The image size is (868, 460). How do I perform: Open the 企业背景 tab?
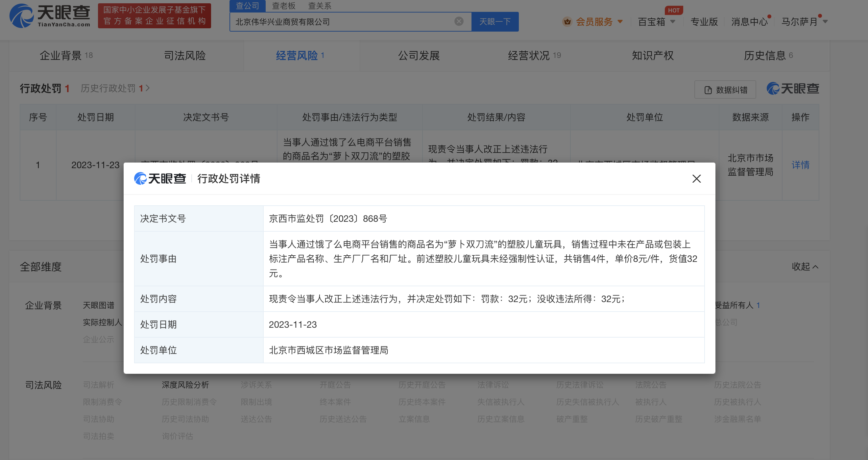pos(66,56)
